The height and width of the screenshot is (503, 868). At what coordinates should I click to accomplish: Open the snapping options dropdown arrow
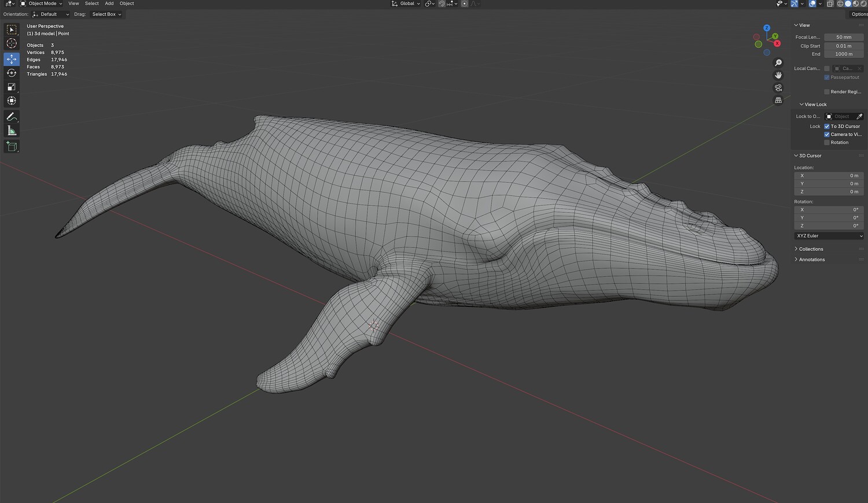(456, 3)
